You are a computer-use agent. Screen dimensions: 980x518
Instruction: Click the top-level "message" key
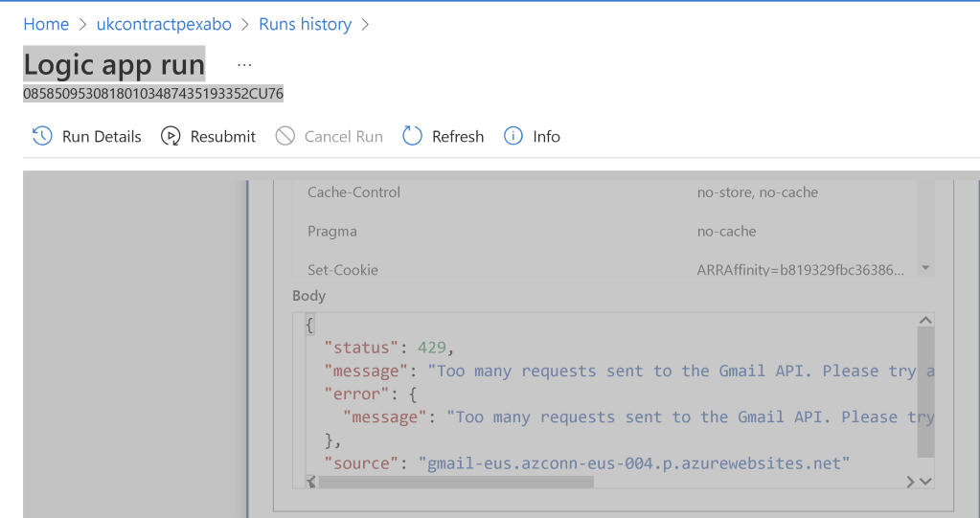[x=366, y=372]
